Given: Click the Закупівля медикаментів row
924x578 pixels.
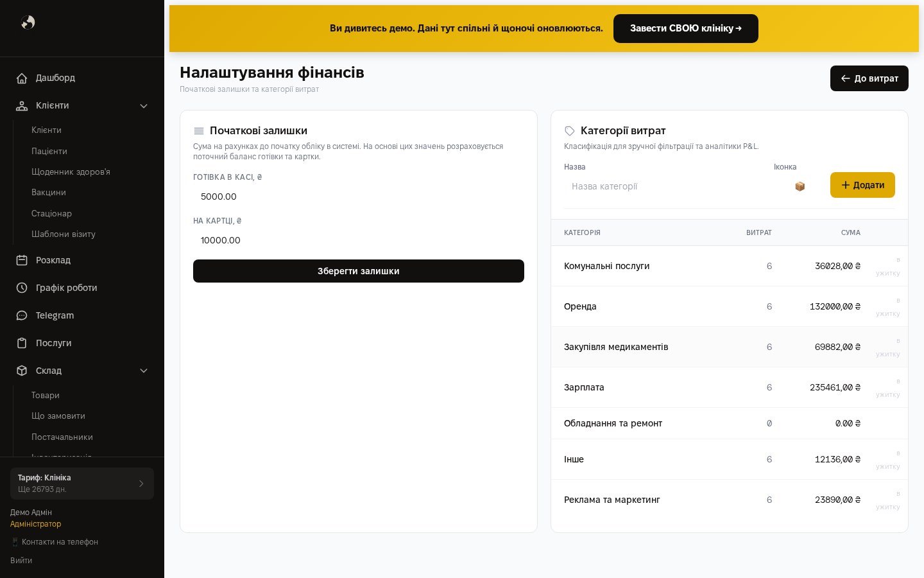Looking at the screenshot, I should (x=730, y=347).
